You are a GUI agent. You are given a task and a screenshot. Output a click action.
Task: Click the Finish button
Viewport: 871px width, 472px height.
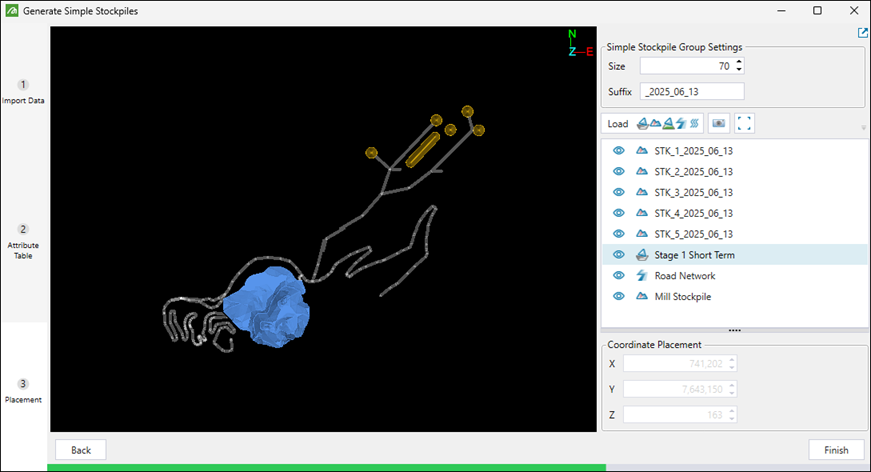(x=836, y=450)
